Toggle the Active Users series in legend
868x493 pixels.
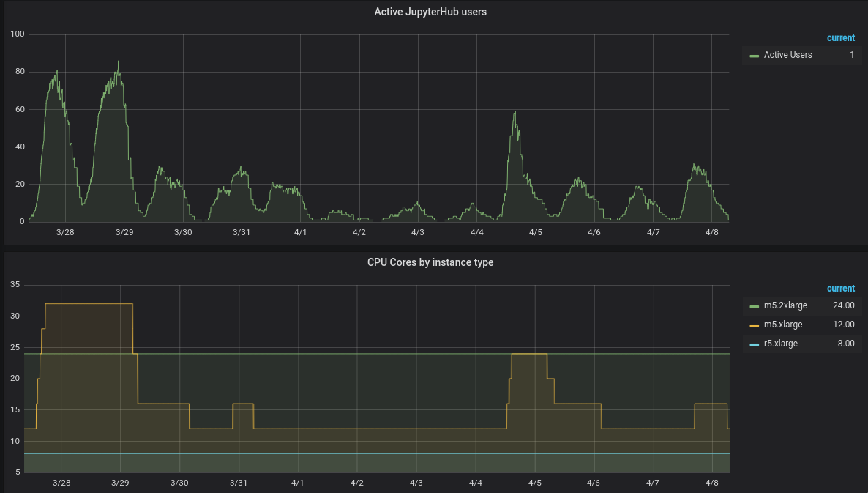click(x=787, y=55)
